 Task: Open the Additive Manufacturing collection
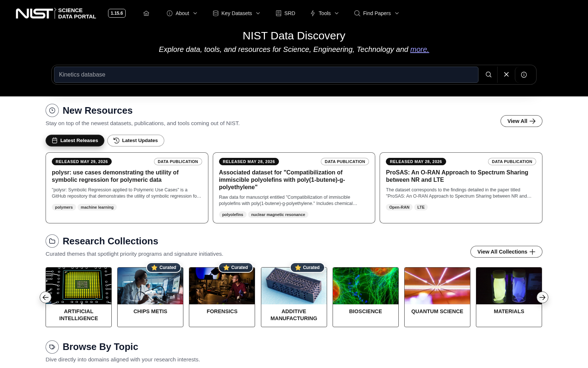[294, 297]
